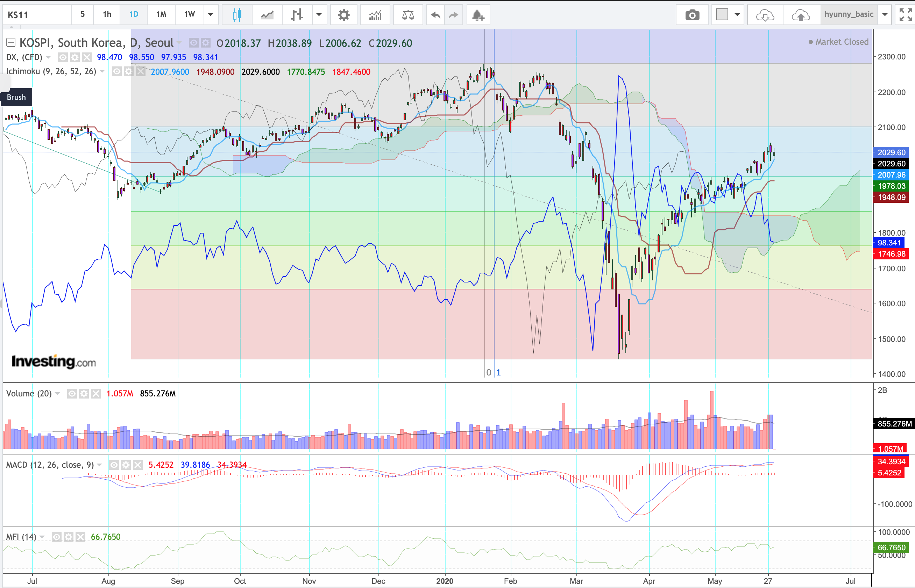Open hyunny_basic layout dropdown arrow
The height and width of the screenshot is (588, 915).
pos(885,15)
